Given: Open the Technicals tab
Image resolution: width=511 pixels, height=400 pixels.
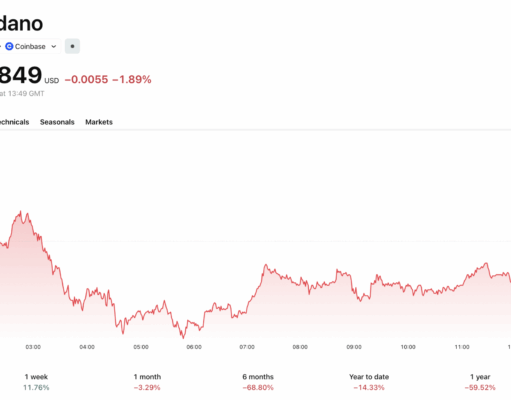Looking at the screenshot, I should point(14,122).
